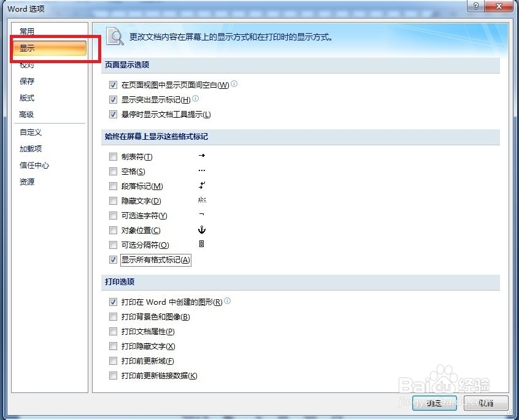This screenshot has width=519, height=420.
Task: Enable the 打印隐藏文字 option
Action: (x=113, y=346)
